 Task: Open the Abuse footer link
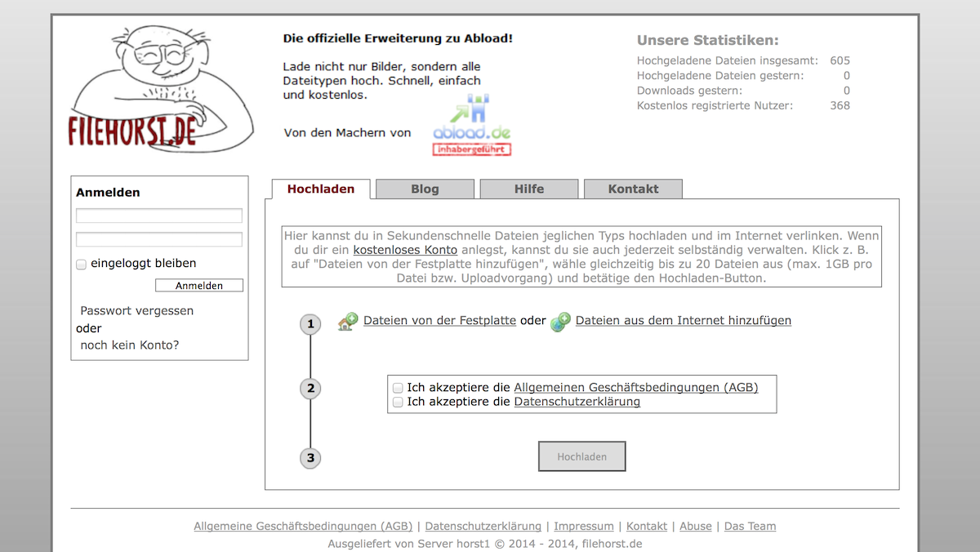(x=696, y=527)
